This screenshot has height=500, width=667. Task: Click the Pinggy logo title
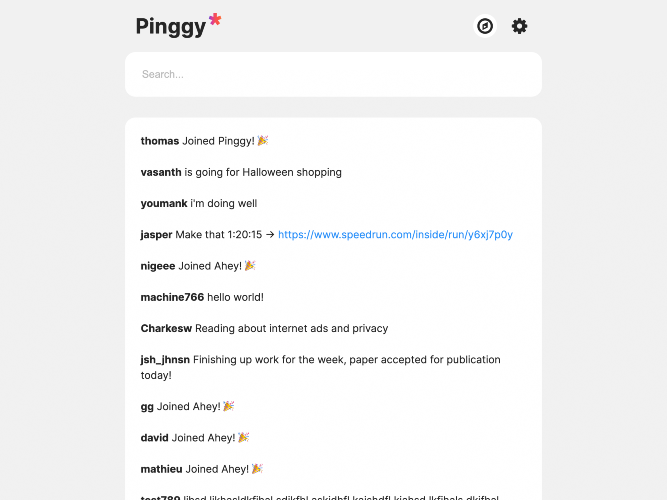tap(171, 26)
